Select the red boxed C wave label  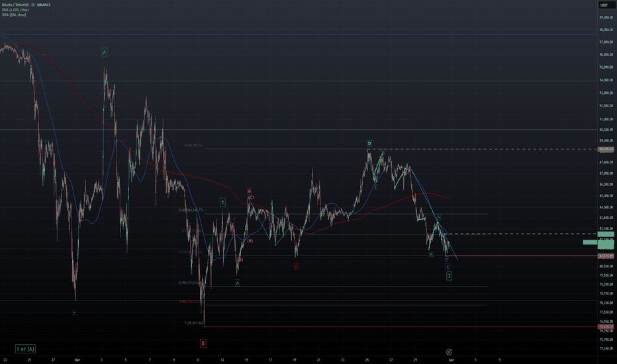[x=297, y=267]
